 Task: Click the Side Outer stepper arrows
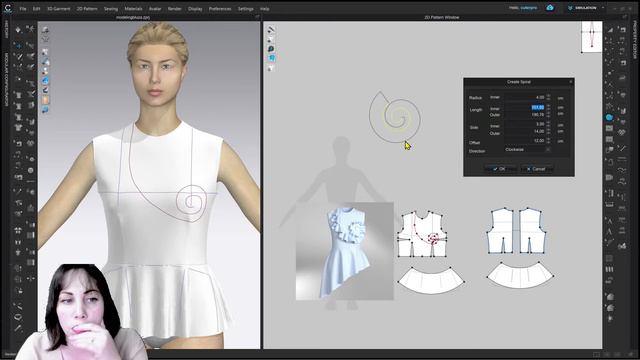548,131
